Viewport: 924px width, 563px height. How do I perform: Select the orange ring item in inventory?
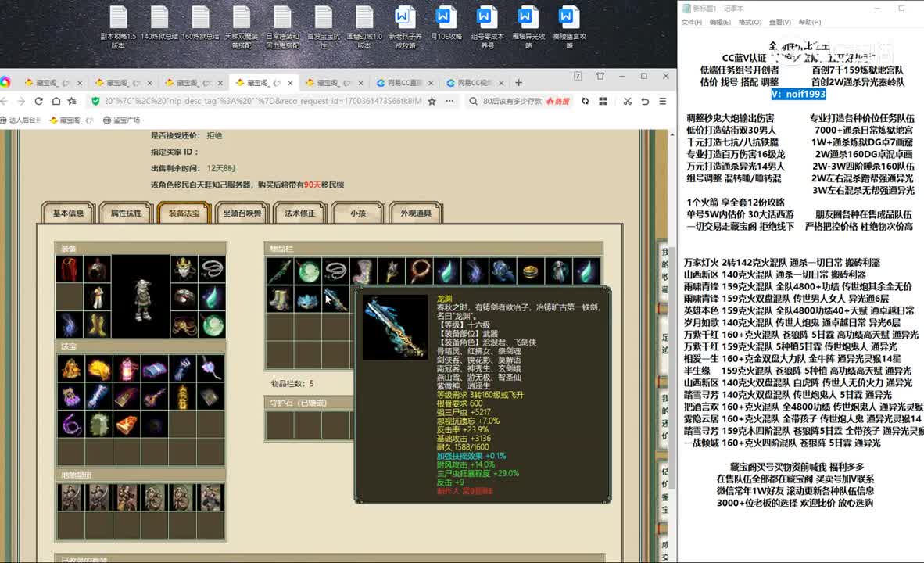420,271
